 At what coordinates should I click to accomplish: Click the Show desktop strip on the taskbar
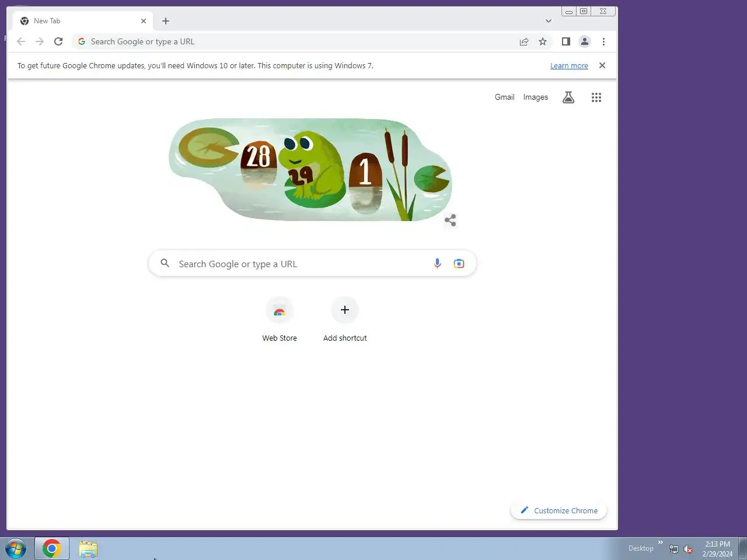coord(742,548)
